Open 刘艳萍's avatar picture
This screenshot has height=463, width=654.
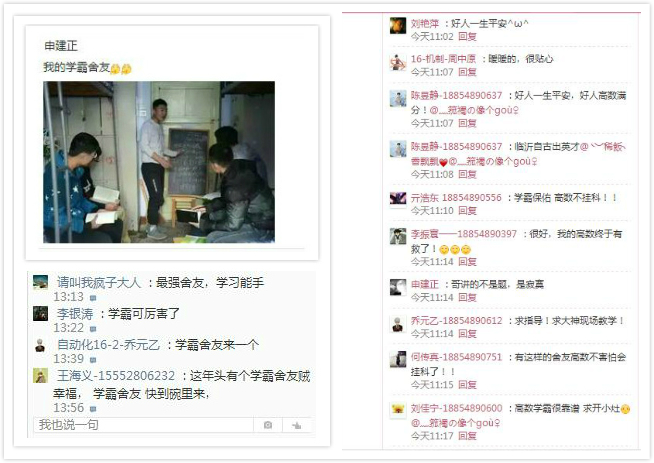coord(398,25)
